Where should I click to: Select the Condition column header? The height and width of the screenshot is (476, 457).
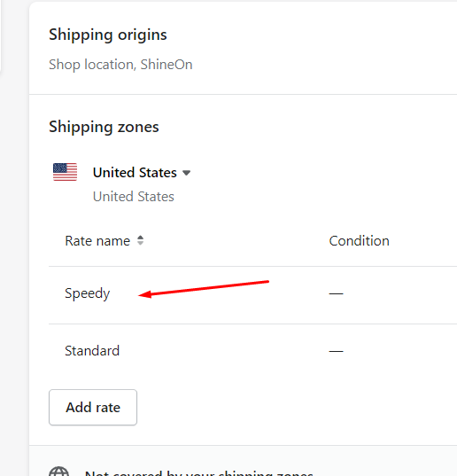[359, 241]
